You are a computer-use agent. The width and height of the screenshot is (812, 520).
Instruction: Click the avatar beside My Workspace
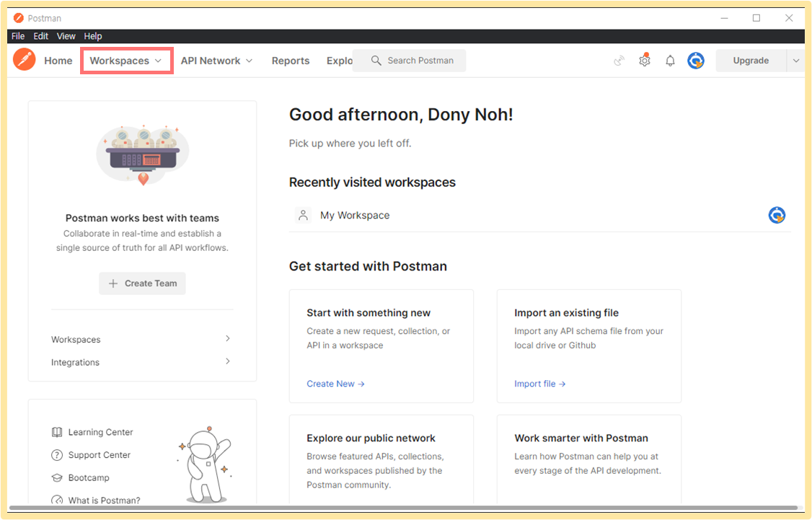point(776,215)
